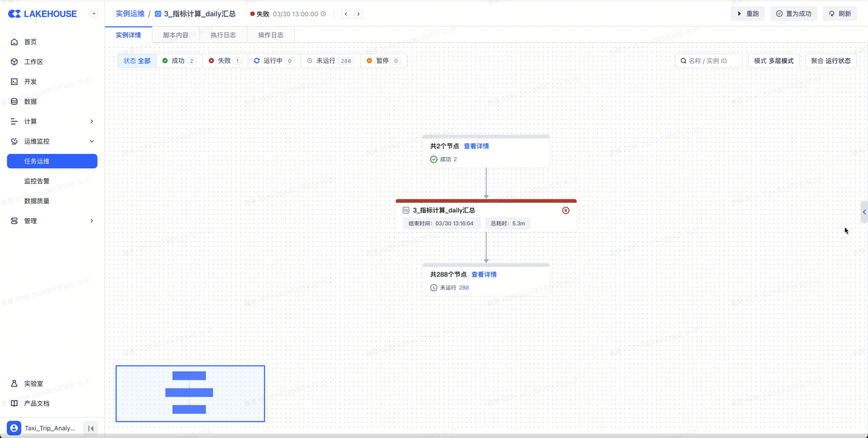Open the Mode (模式) multi-layer dropdown

pyautogui.click(x=774, y=61)
